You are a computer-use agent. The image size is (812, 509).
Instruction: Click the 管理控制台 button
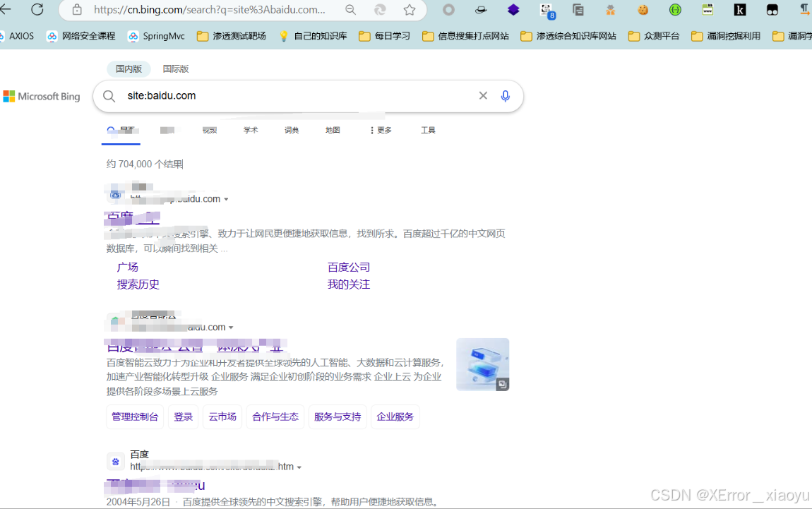pos(135,417)
